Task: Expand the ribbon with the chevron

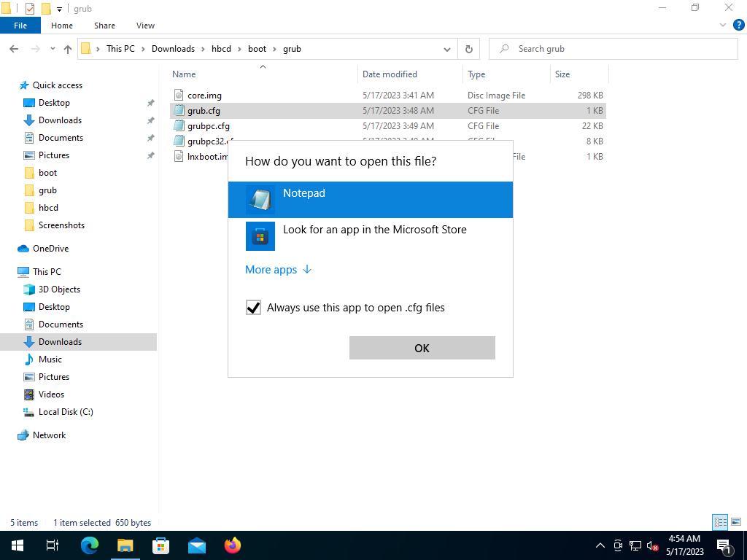Action: [x=723, y=26]
